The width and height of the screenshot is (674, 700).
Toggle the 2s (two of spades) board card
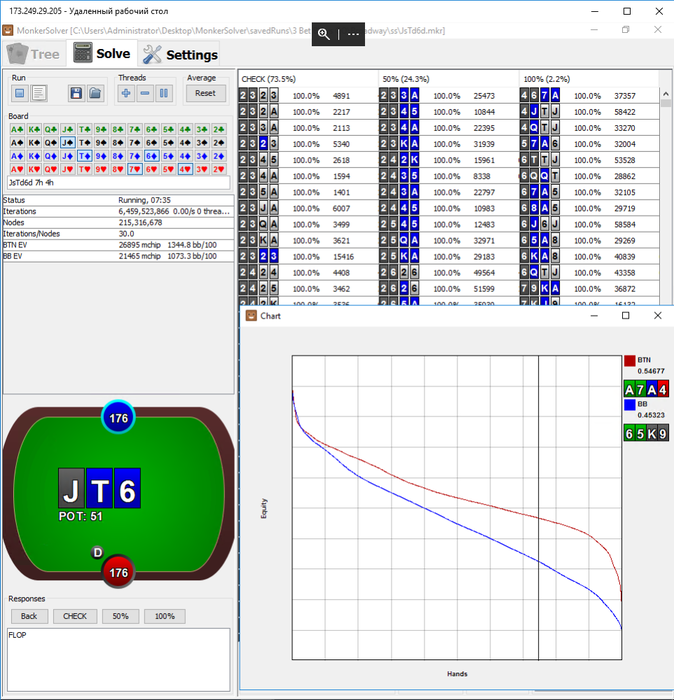(x=219, y=143)
